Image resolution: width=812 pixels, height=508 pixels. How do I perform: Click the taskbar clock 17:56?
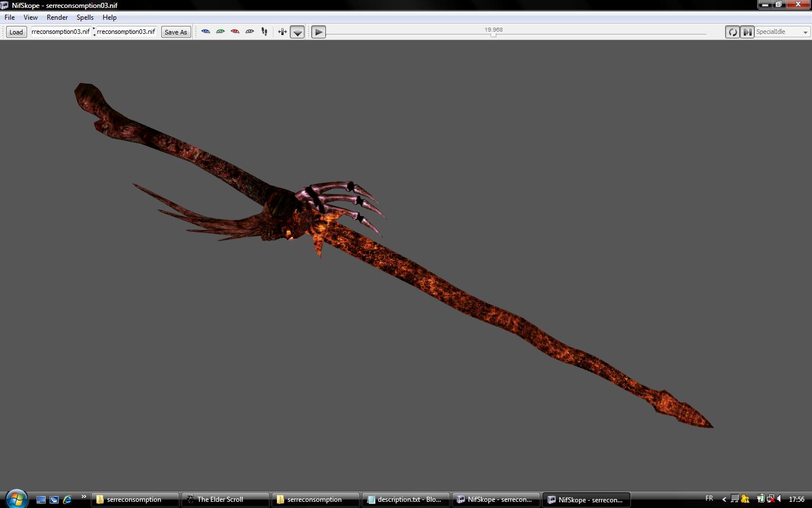pyautogui.click(x=796, y=500)
